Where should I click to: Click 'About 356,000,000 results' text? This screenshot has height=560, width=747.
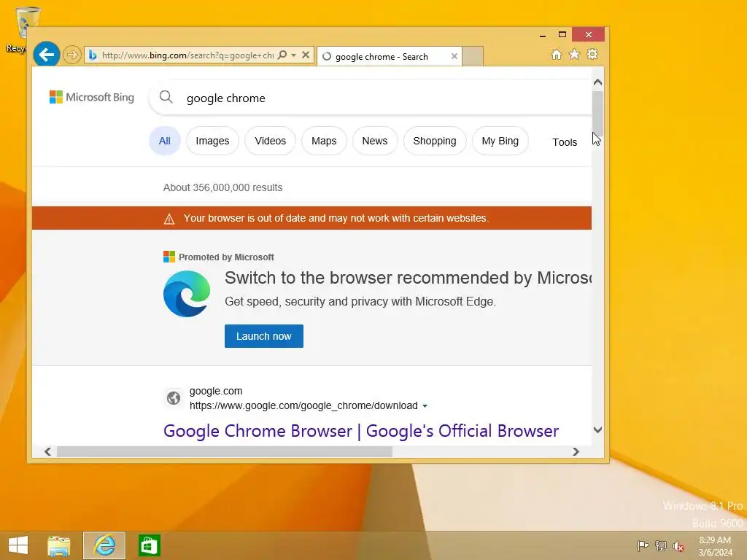223,187
